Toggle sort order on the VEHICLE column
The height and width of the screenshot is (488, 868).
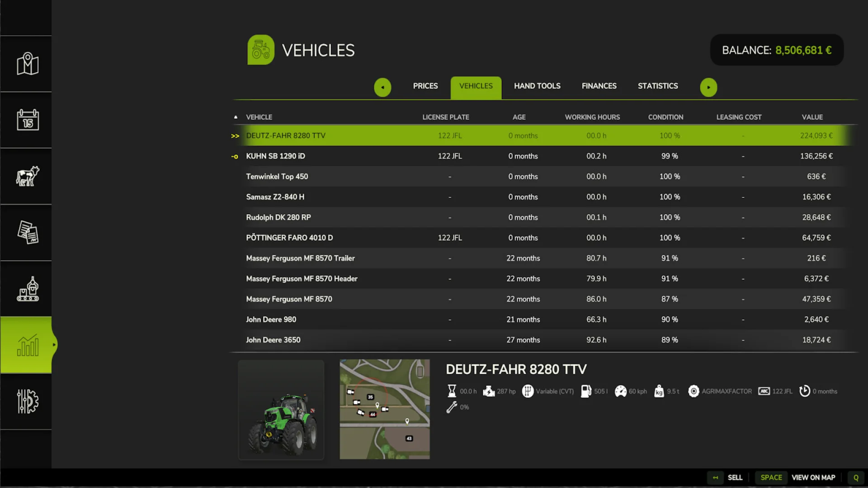259,117
